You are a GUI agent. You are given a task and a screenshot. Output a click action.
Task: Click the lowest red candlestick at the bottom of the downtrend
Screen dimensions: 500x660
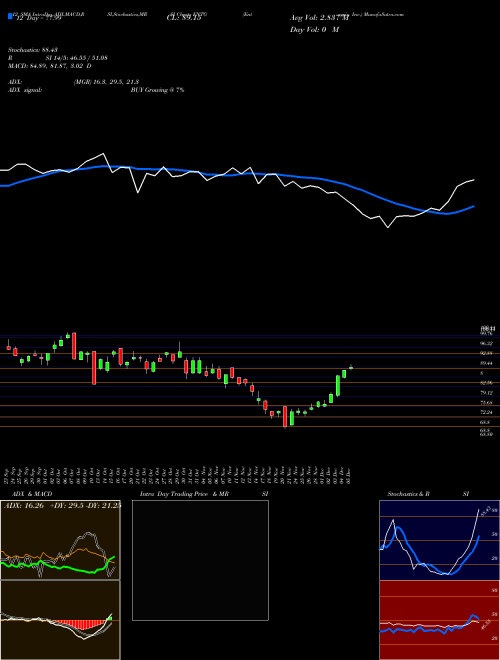(285, 417)
